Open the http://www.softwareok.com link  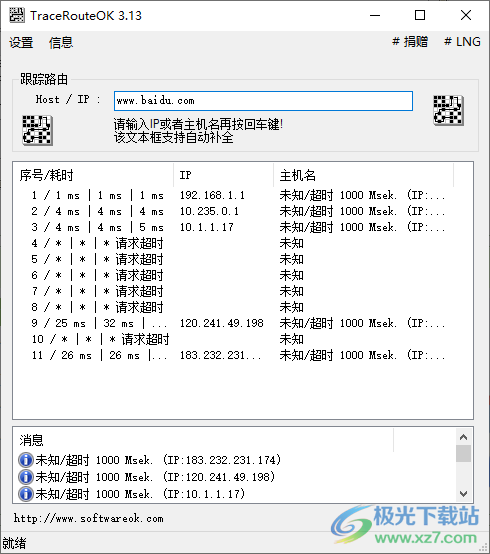89,519
